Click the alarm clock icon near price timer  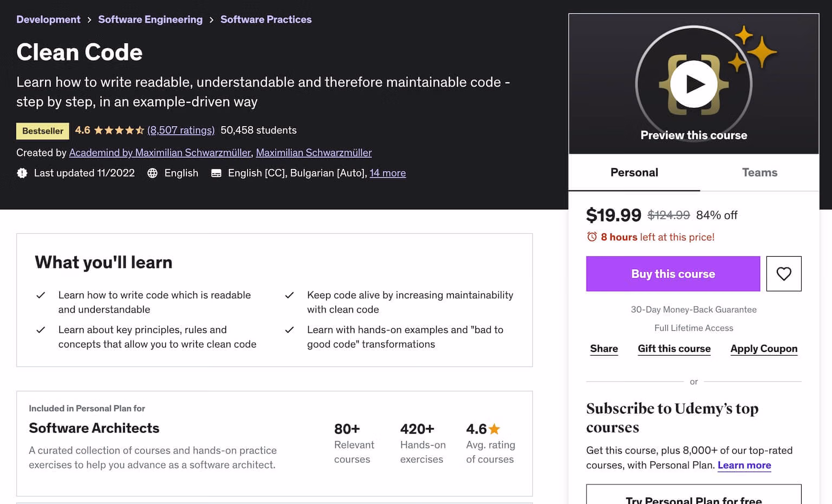tap(592, 237)
